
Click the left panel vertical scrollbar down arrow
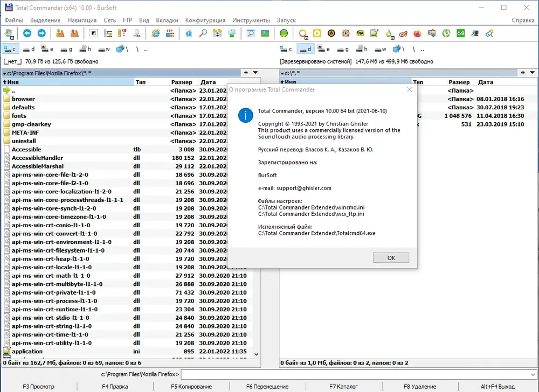[x=256, y=354]
